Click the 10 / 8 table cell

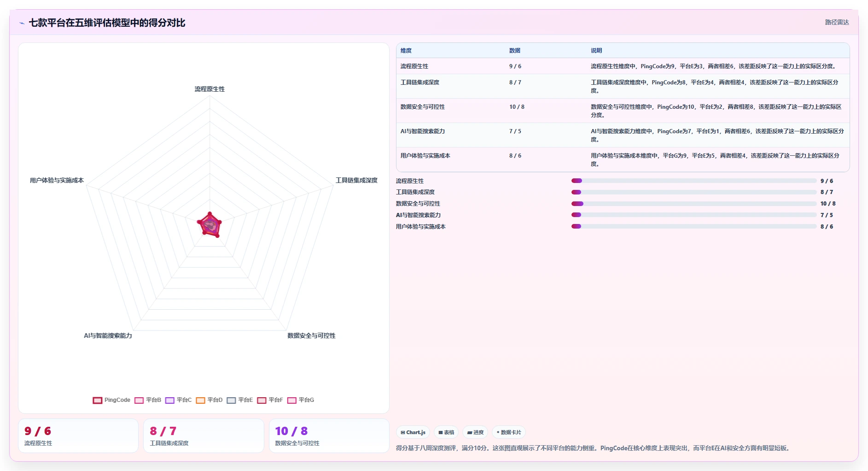point(517,107)
